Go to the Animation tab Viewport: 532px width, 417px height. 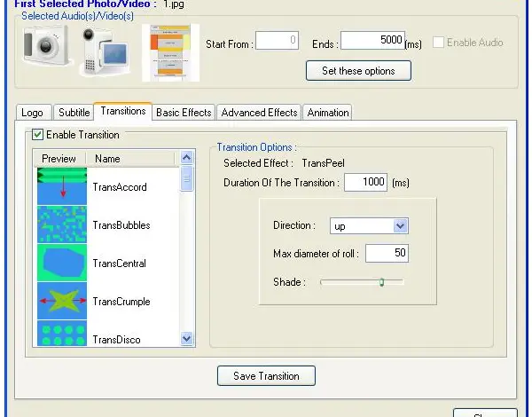pyautogui.click(x=327, y=113)
